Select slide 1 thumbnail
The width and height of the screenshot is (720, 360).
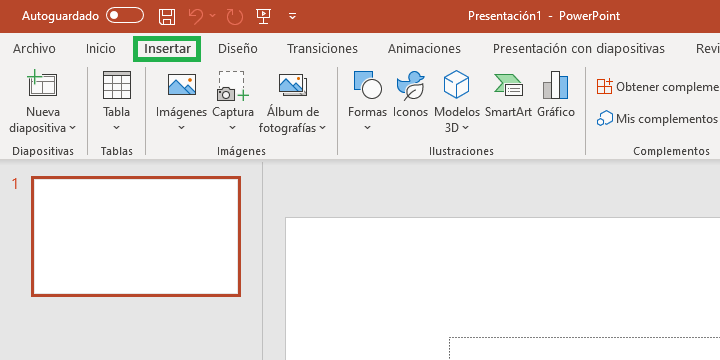coord(136,236)
